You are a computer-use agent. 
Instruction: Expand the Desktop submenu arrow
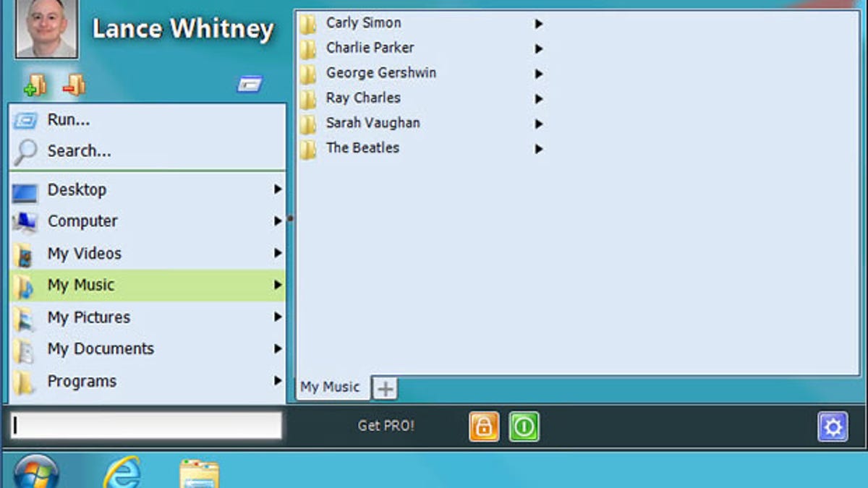(277, 189)
